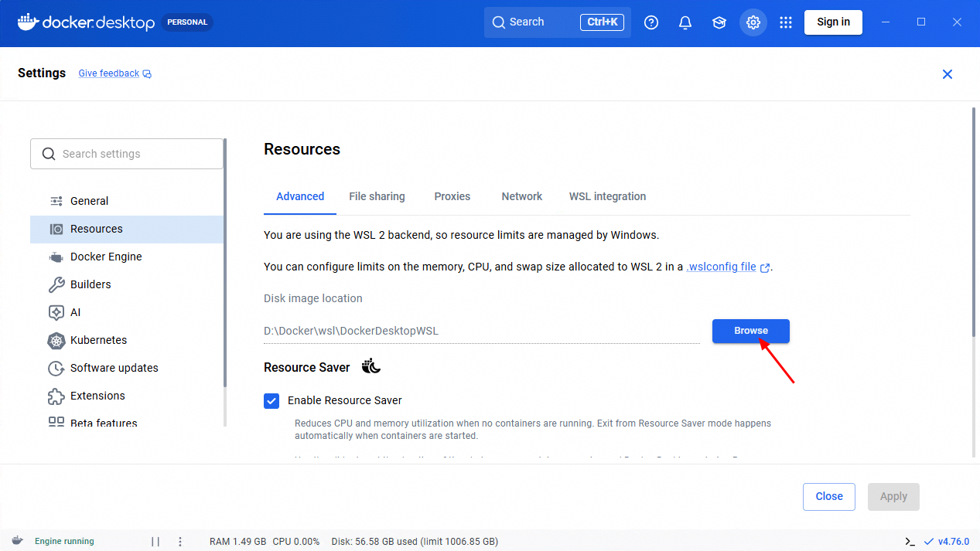Click the AI sparkle icon in sidebar

[x=56, y=312]
